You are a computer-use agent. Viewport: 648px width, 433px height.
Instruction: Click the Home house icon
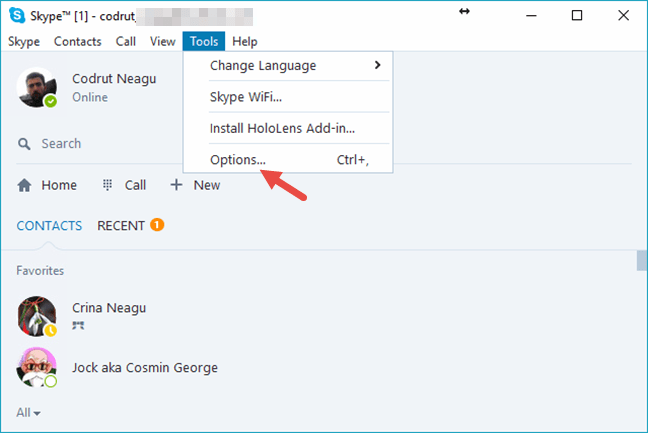(x=24, y=185)
